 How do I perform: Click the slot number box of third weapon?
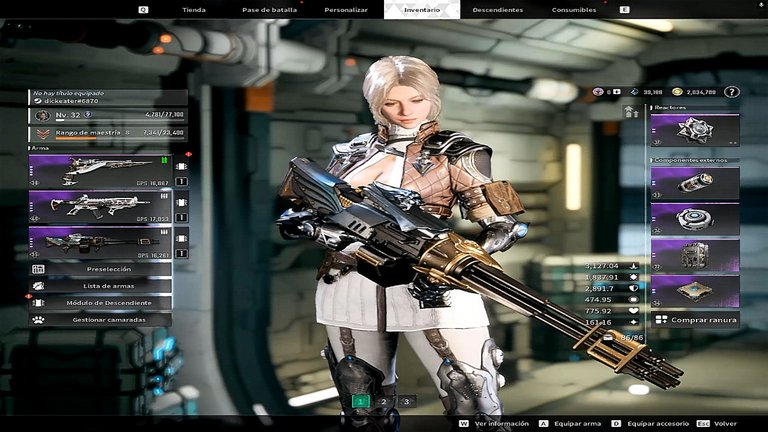181,253
